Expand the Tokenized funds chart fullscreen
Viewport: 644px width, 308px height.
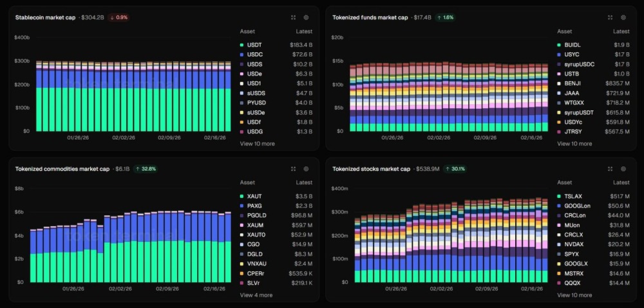[610, 17]
